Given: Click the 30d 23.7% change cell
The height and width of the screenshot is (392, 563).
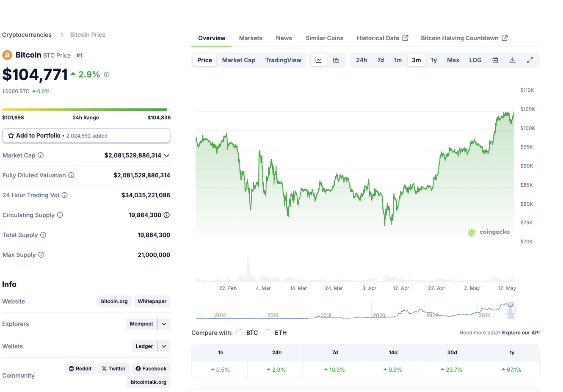Looking at the screenshot, I should 452,370.
